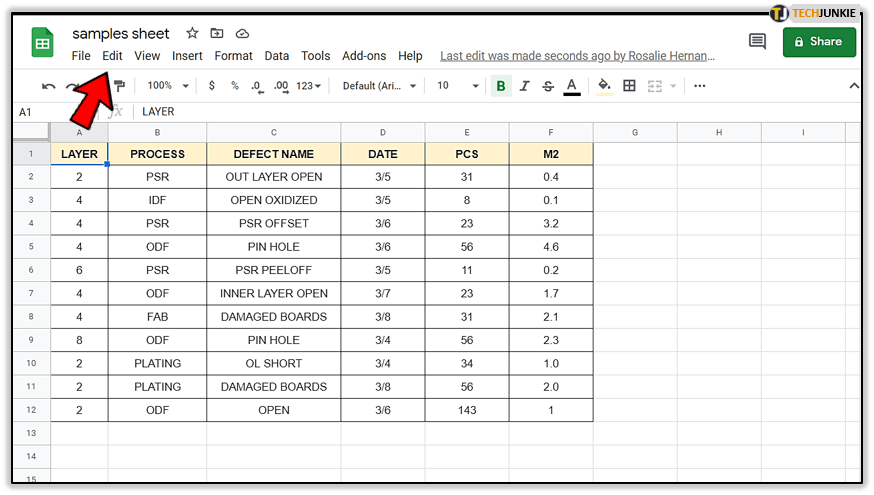Open the borders tool
This screenshot has width=874, height=495.
click(x=629, y=86)
